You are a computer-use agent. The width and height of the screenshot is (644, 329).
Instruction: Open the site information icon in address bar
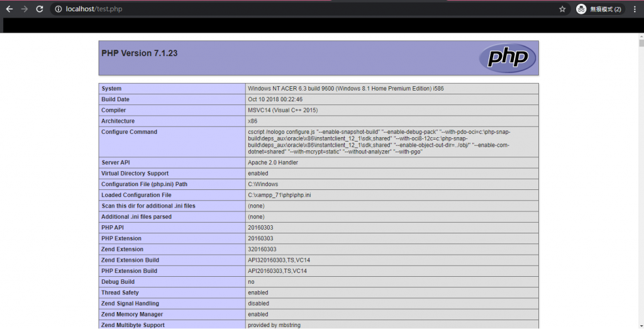pyautogui.click(x=58, y=9)
